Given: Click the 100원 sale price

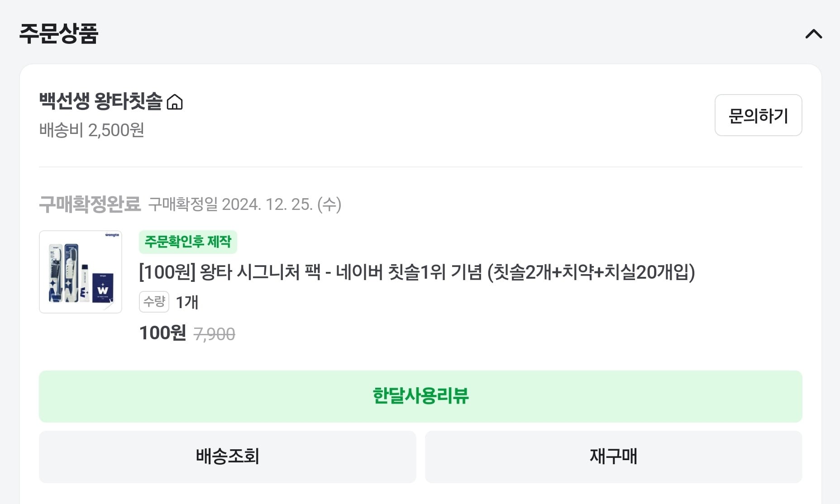Looking at the screenshot, I should (x=162, y=333).
